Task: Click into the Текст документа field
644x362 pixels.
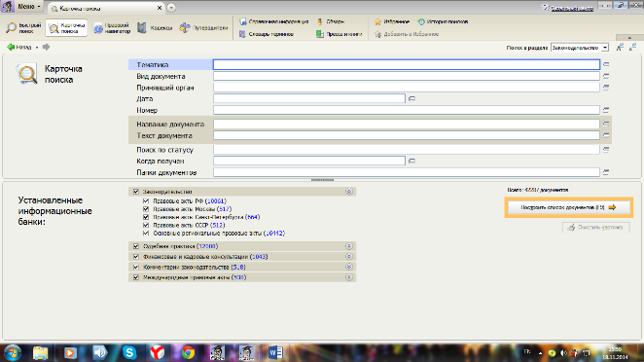Action: (407, 135)
